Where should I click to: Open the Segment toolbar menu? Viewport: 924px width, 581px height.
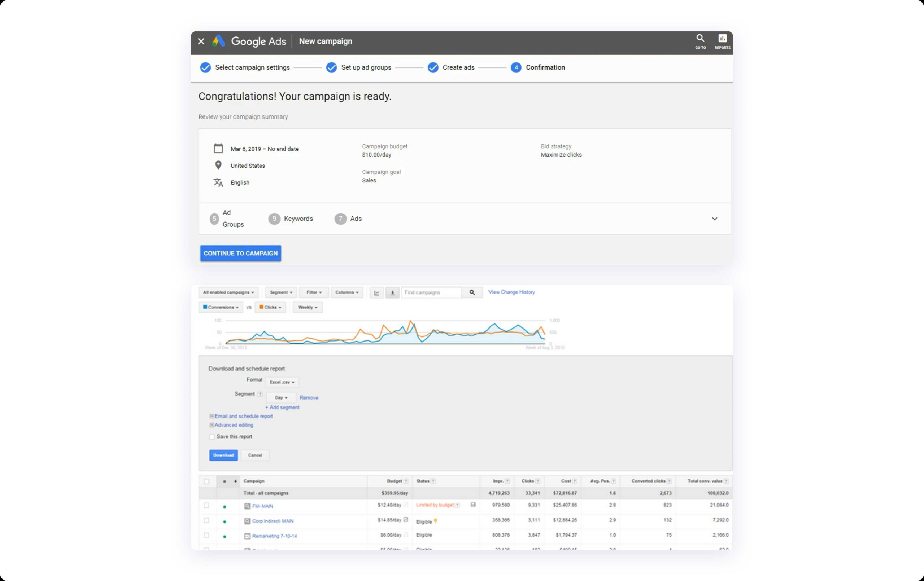tap(281, 292)
